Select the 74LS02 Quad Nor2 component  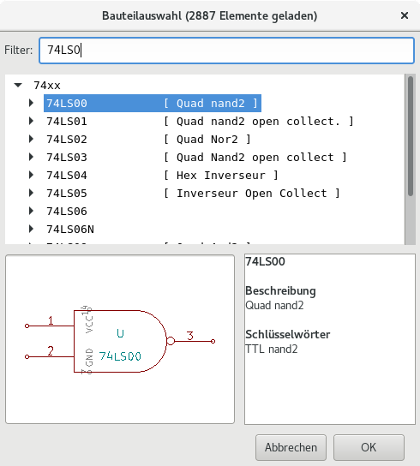[148, 139]
